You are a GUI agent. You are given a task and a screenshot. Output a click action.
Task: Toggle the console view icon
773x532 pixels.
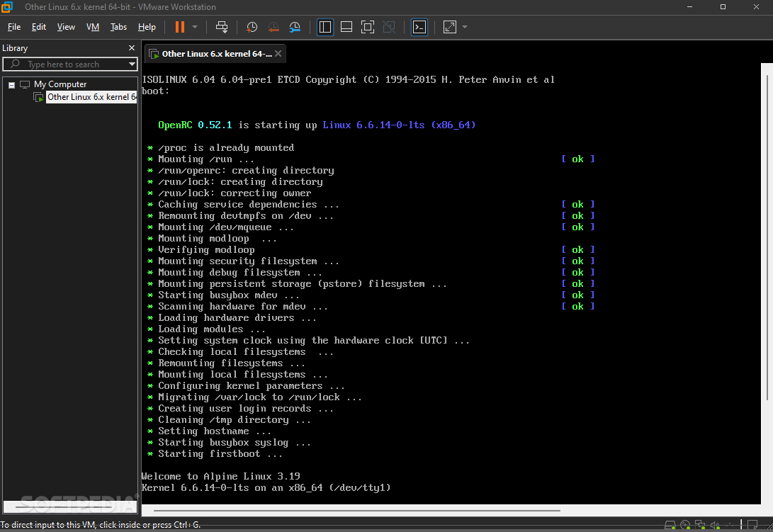click(419, 27)
